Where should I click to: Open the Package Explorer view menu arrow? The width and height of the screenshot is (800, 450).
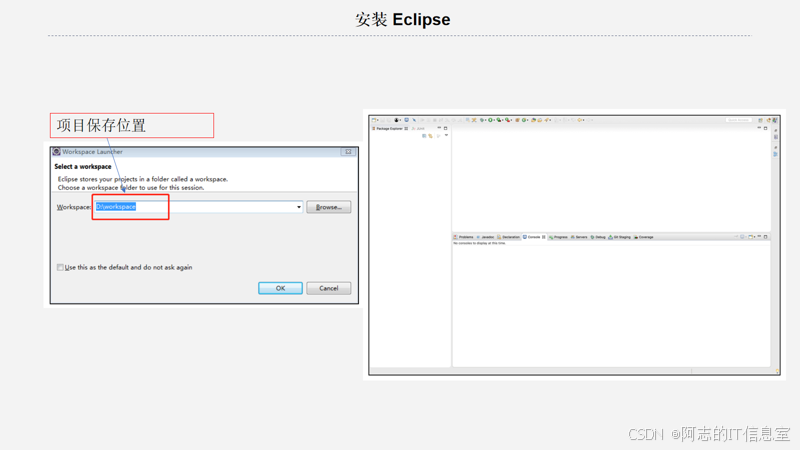(x=446, y=135)
